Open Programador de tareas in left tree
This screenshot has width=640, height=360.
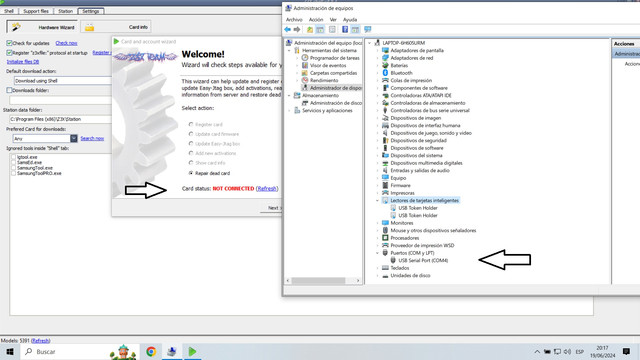[x=335, y=58]
